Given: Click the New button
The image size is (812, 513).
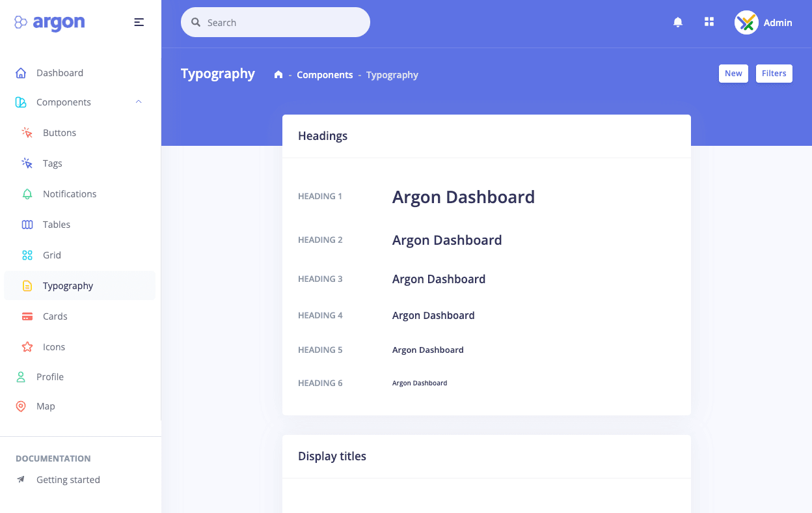Looking at the screenshot, I should (733, 73).
